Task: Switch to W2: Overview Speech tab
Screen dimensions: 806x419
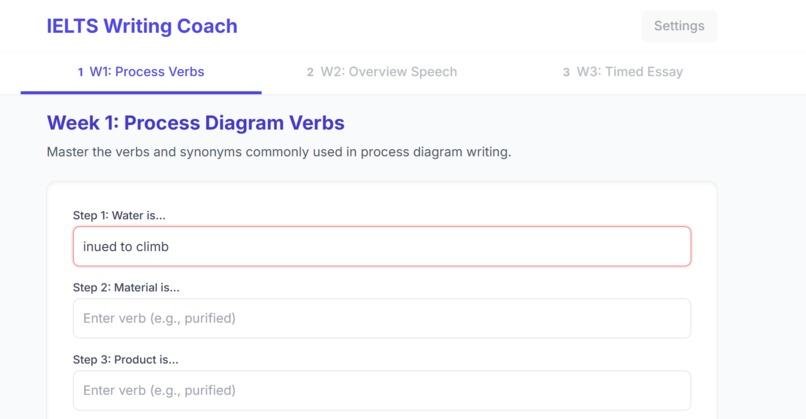Action: [x=382, y=72]
